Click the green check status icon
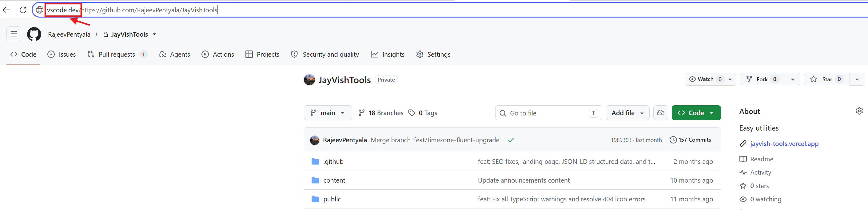 coord(511,140)
